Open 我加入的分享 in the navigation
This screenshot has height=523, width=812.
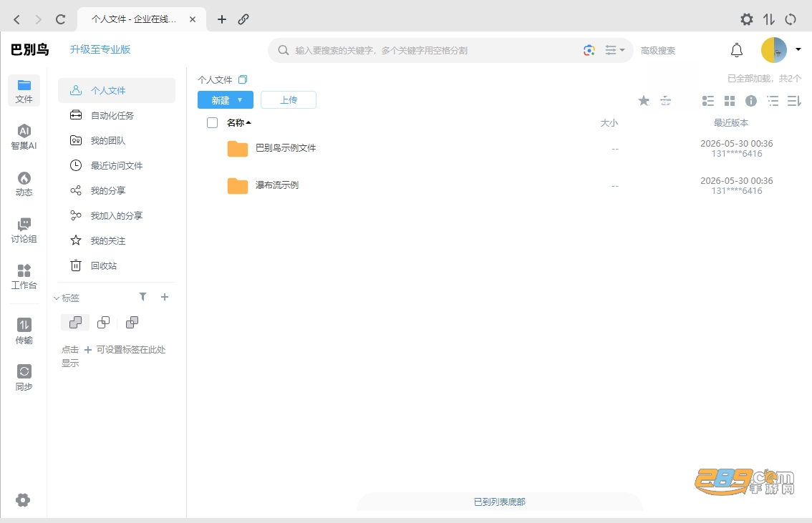point(117,216)
